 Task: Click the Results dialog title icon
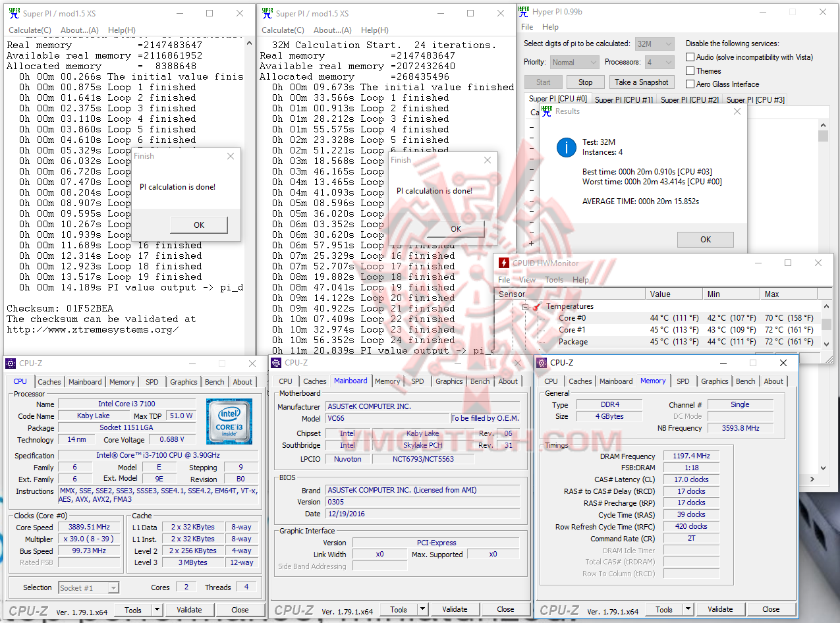(x=546, y=110)
